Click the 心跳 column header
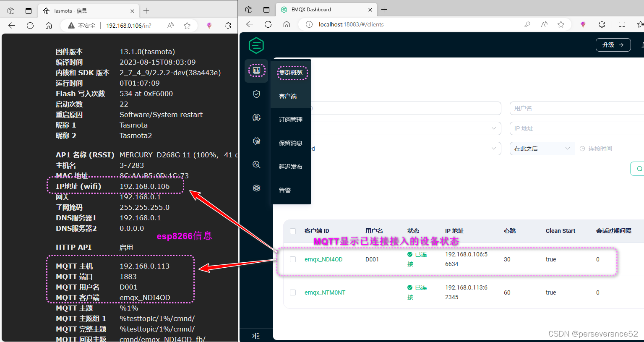Screen dimensions: 644x342 pyautogui.click(x=510, y=231)
